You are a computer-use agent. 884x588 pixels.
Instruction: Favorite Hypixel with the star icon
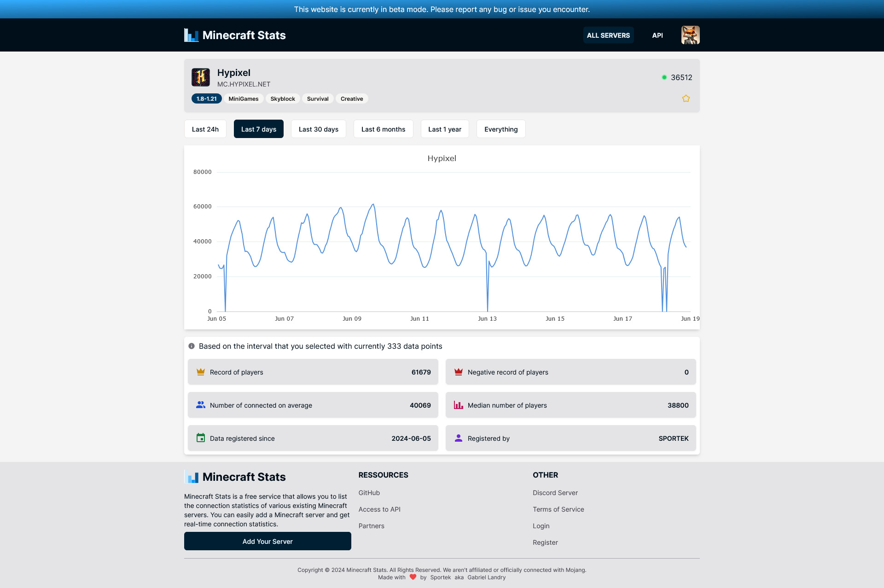click(686, 98)
